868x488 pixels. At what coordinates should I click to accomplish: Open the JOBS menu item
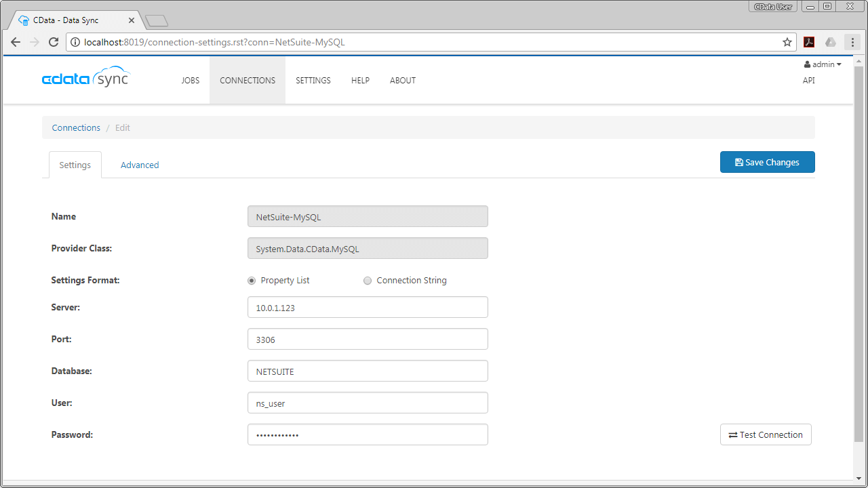190,81
